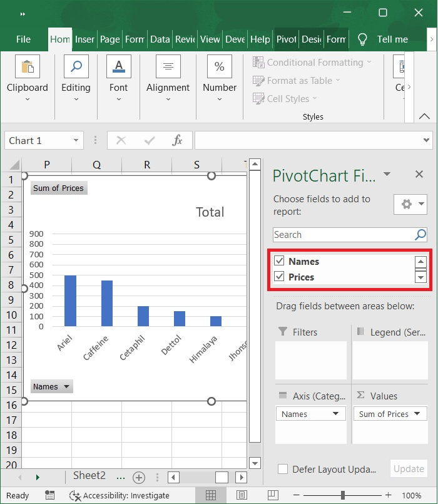Open the Number format percent icon

pos(220,66)
